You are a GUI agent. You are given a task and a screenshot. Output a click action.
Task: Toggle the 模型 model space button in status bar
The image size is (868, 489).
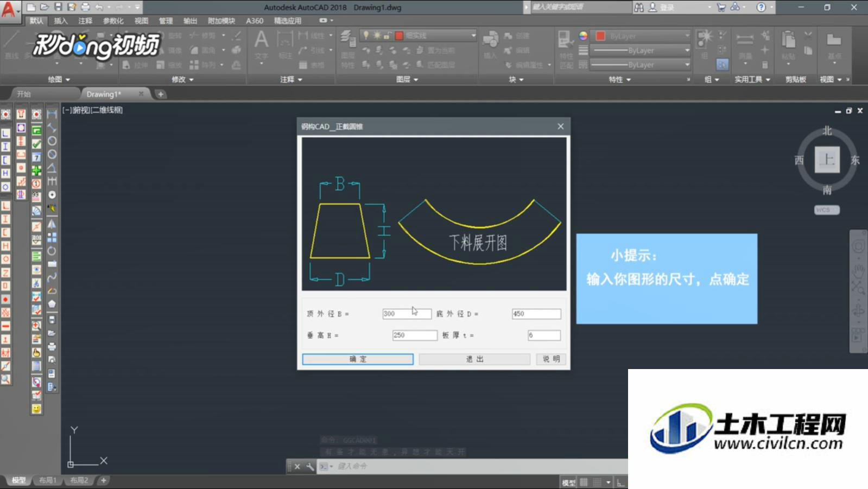(x=568, y=482)
